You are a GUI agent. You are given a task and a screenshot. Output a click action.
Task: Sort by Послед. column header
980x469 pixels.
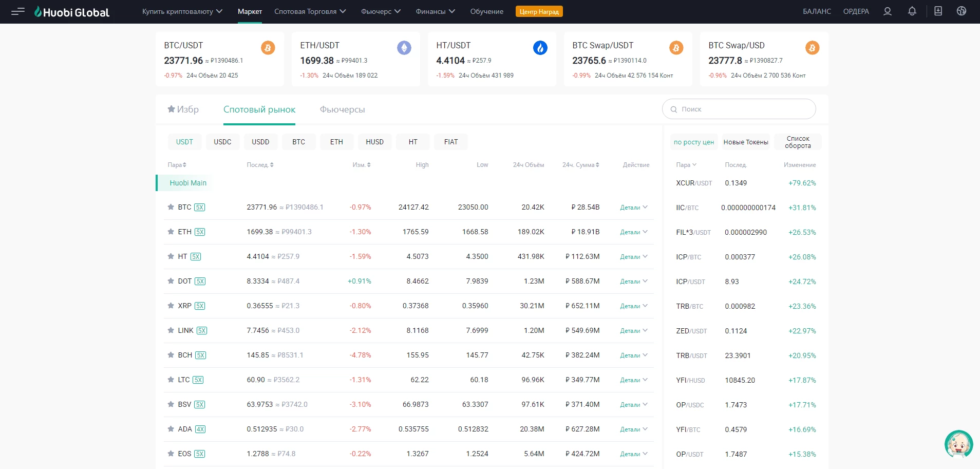click(260, 165)
